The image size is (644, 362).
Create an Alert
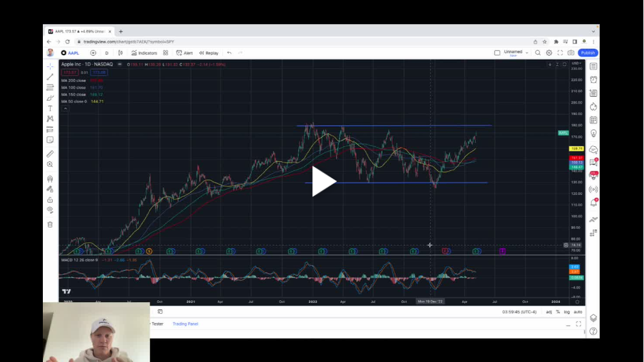pyautogui.click(x=184, y=53)
